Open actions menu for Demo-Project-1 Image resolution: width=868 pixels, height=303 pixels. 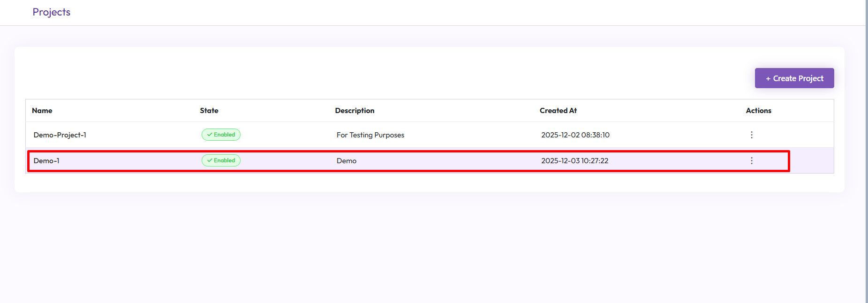[x=751, y=135]
